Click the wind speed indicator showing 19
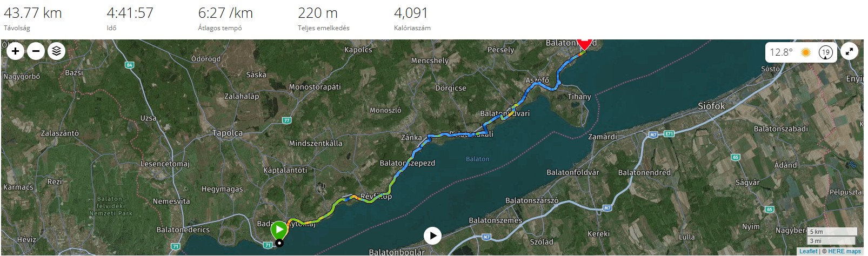 tap(825, 52)
